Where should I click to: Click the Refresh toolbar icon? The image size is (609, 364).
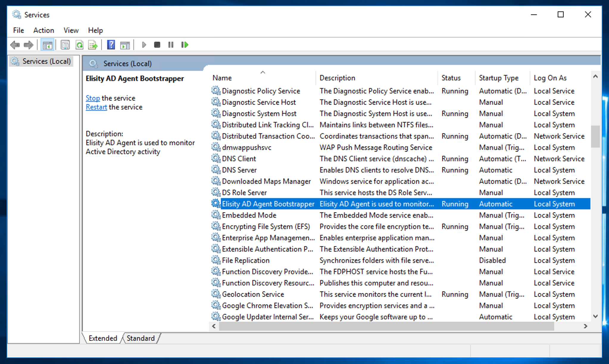click(79, 45)
